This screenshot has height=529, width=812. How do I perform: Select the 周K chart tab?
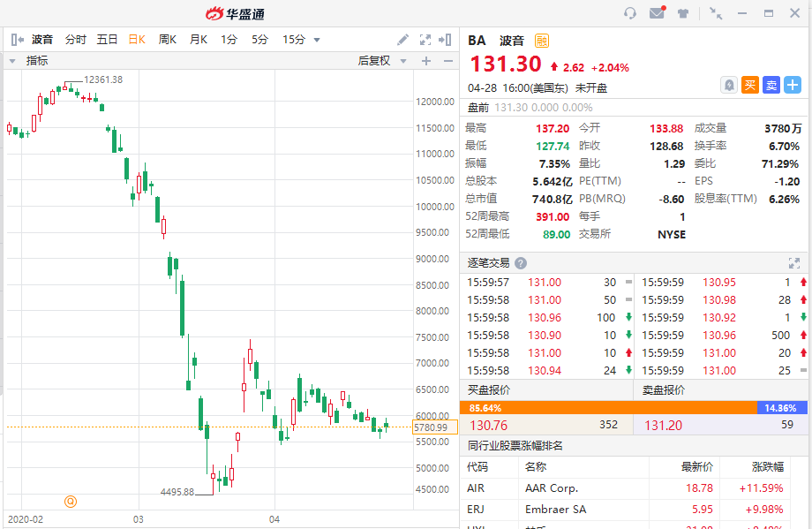(x=168, y=40)
